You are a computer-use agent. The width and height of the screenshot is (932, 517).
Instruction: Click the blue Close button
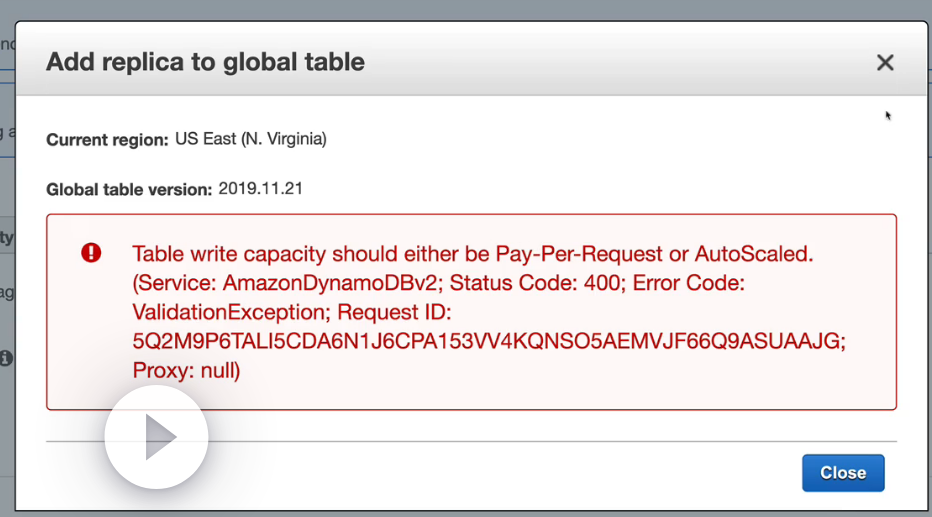(842, 473)
